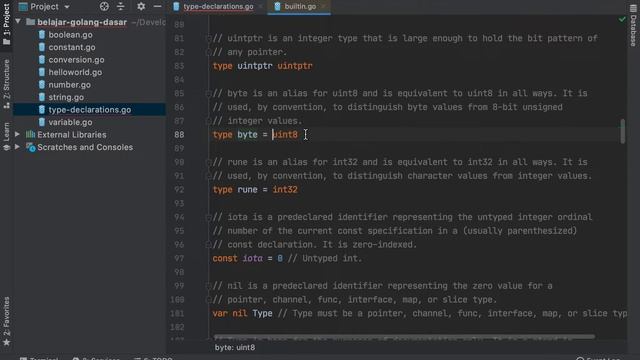
Task: Toggle the Project tool window sidebar button
Action: click(6, 24)
